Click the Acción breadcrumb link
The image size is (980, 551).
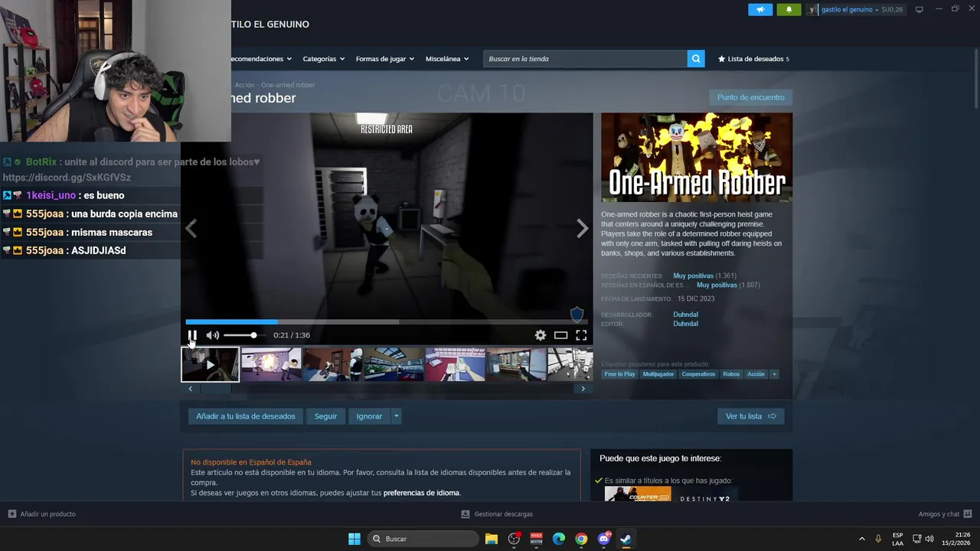tap(244, 85)
